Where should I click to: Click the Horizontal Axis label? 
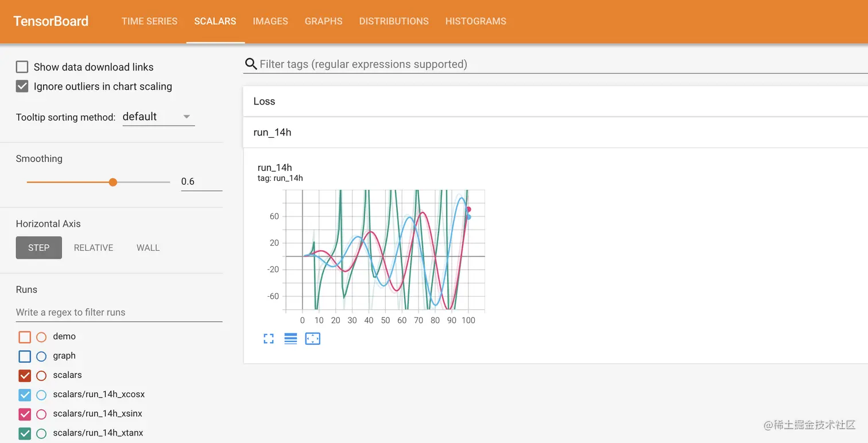click(48, 224)
